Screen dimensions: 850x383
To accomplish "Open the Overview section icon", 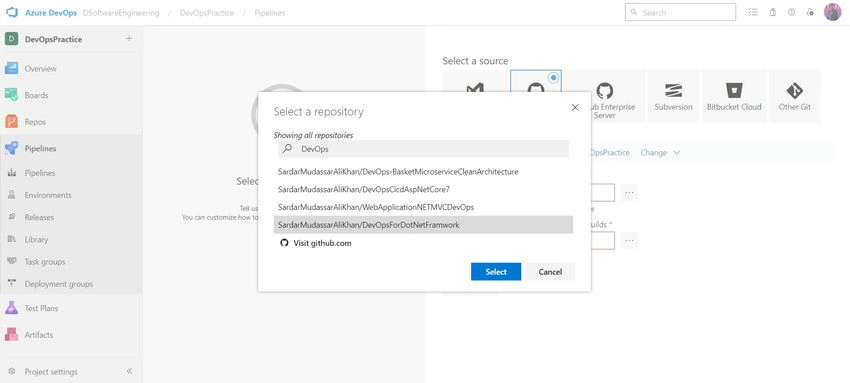I will 11,68.
